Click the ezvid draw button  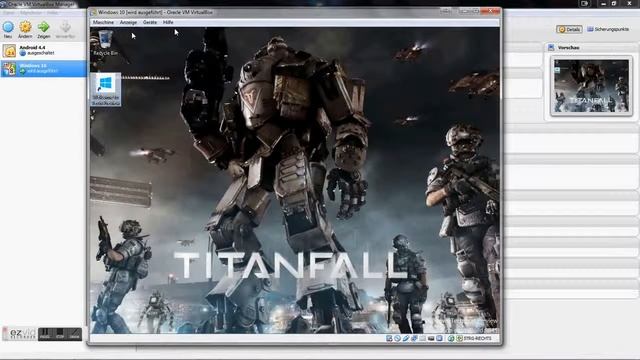pyautogui.click(x=75, y=334)
